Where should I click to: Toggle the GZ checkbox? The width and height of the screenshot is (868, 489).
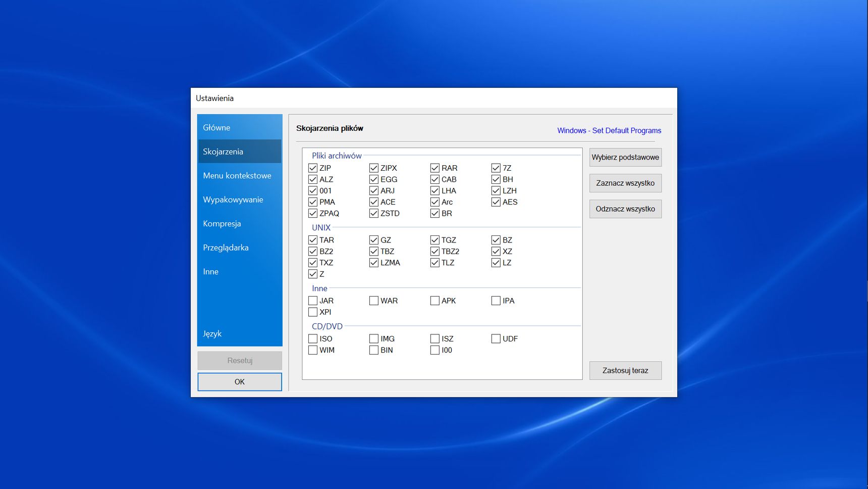tap(374, 240)
